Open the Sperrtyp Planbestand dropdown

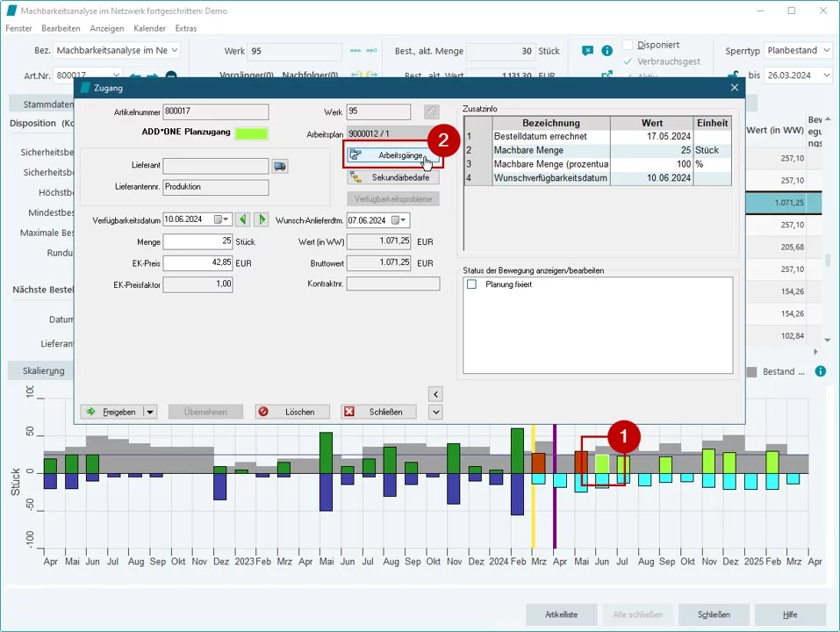click(x=826, y=50)
